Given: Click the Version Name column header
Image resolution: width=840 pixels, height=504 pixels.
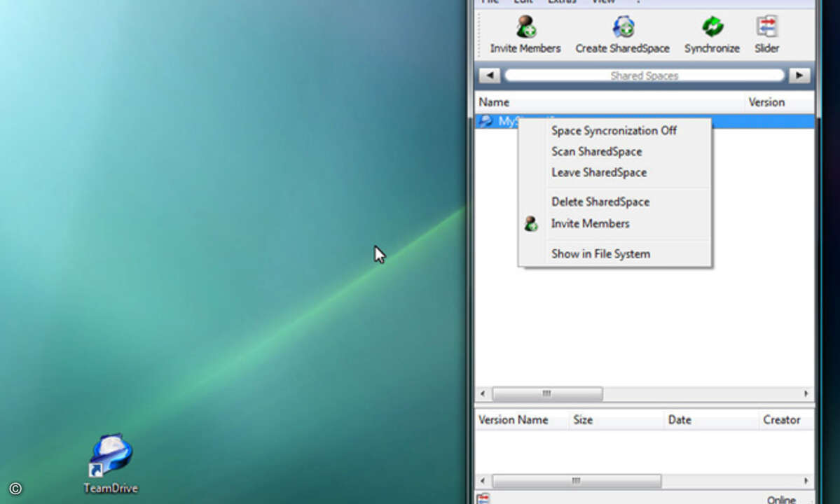Looking at the screenshot, I should pos(522,420).
